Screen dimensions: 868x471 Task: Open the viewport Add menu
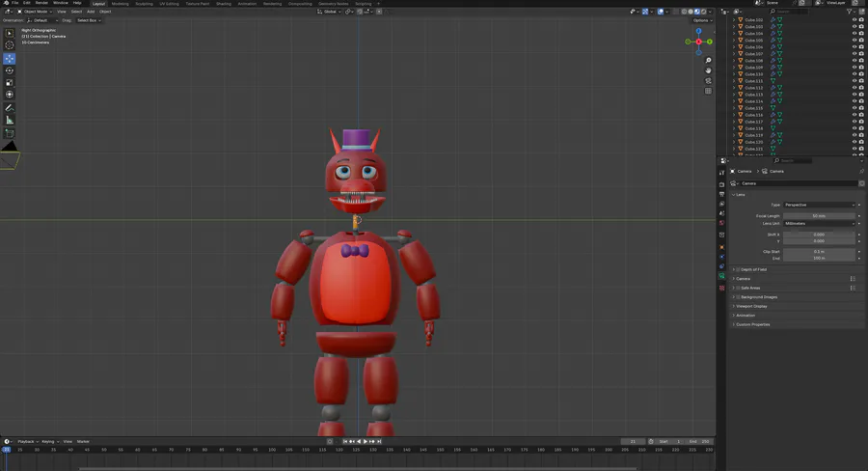coord(91,11)
